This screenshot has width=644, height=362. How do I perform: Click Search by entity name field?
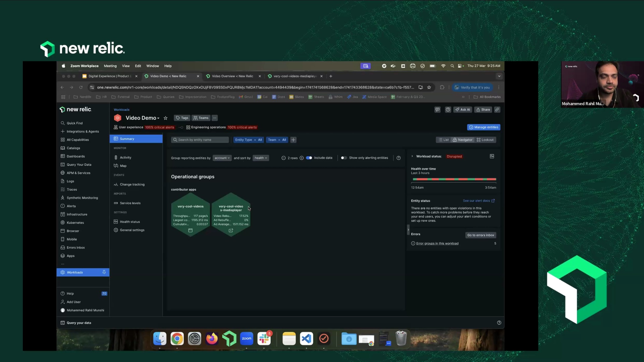pos(200,140)
